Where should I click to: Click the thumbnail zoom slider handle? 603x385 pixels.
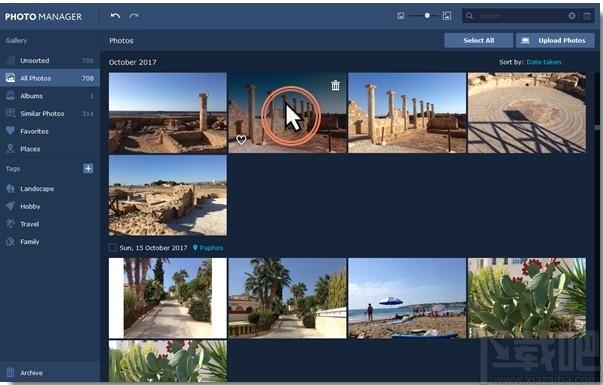pyautogui.click(x=427, y=16)
